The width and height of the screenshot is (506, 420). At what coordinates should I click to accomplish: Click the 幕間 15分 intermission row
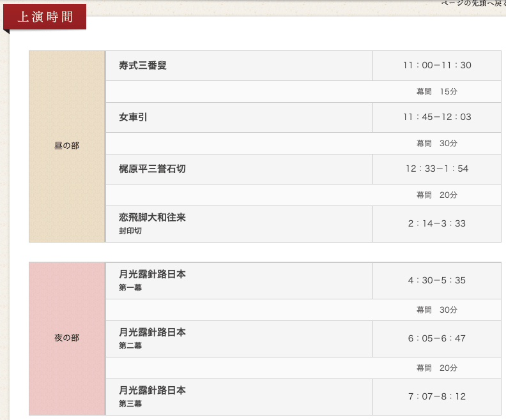point(437,92)
